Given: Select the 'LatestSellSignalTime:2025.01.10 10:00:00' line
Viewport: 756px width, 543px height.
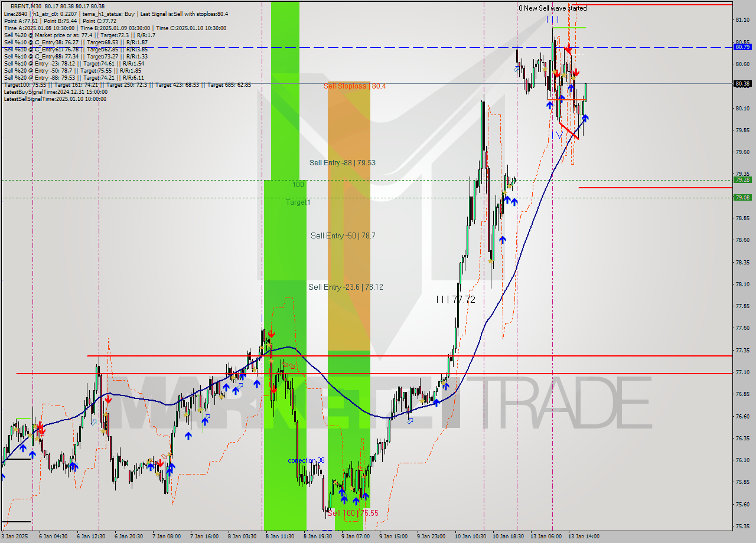Looking at the screenshot, I should (x=55, y=99).
